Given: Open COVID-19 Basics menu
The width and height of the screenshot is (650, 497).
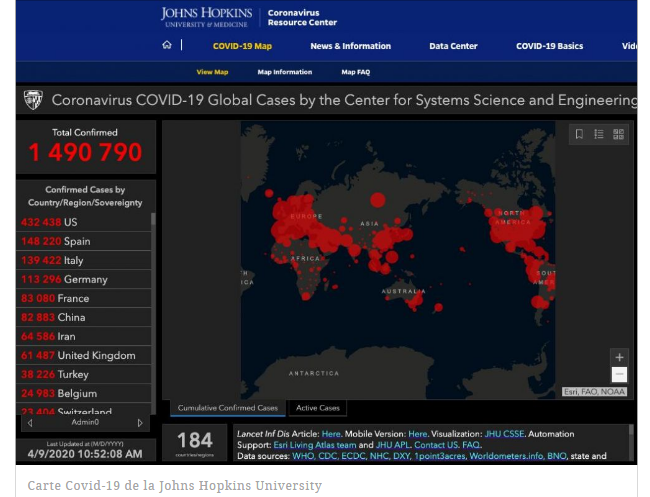Looking at the screenshot, I should [x=549, y=46].
